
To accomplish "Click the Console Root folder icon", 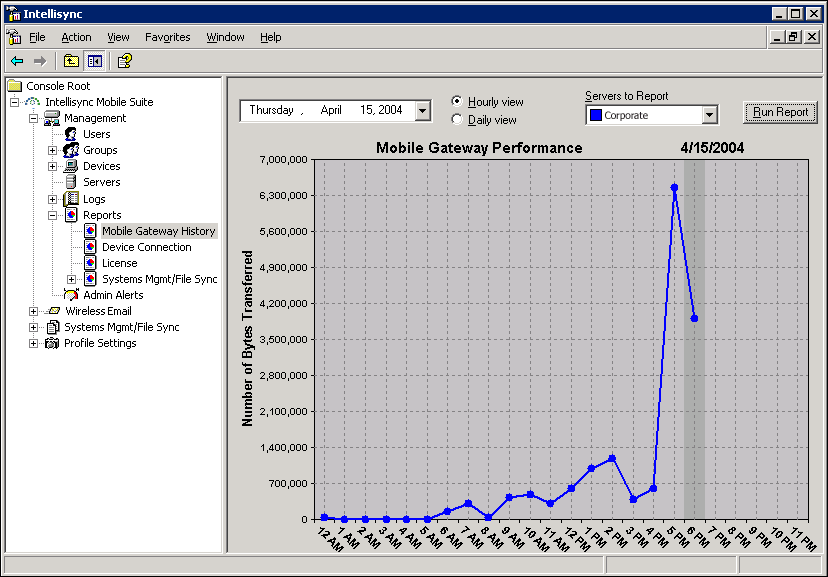I will (x=15, y=86).
